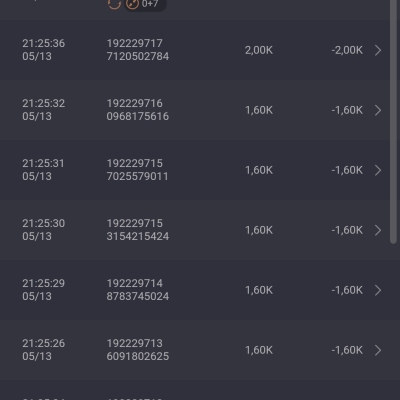400x400 pixels.
Task: Expand the 21:25:36 row chevron
Action: 378,50
